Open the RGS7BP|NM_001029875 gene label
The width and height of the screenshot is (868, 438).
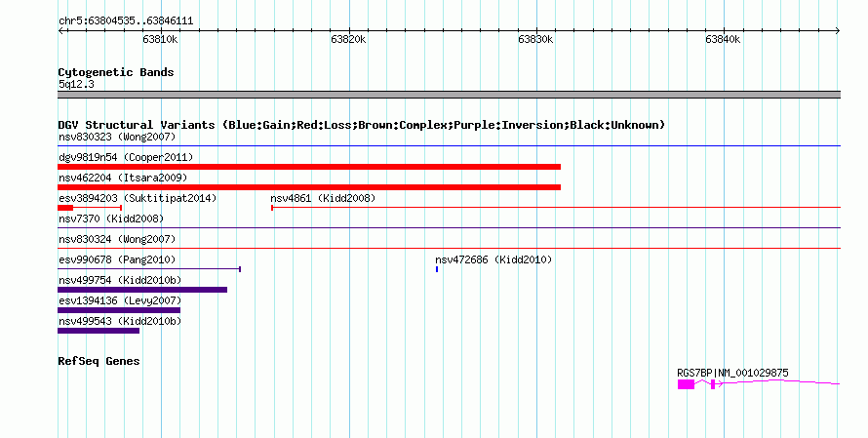pos(733,374)
